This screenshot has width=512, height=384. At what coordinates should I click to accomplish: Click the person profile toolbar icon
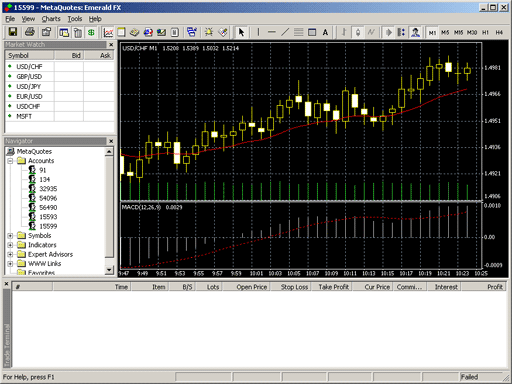[x=415, y=32]
